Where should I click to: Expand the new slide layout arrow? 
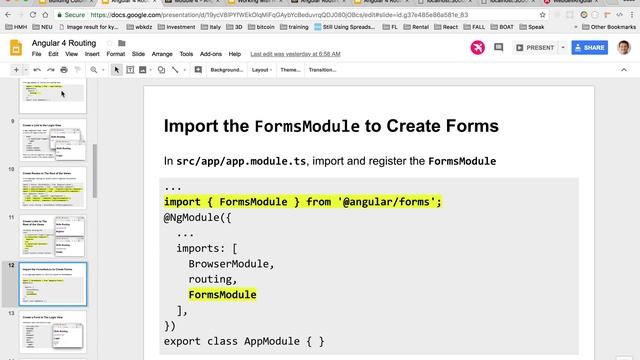coord(26,70)
